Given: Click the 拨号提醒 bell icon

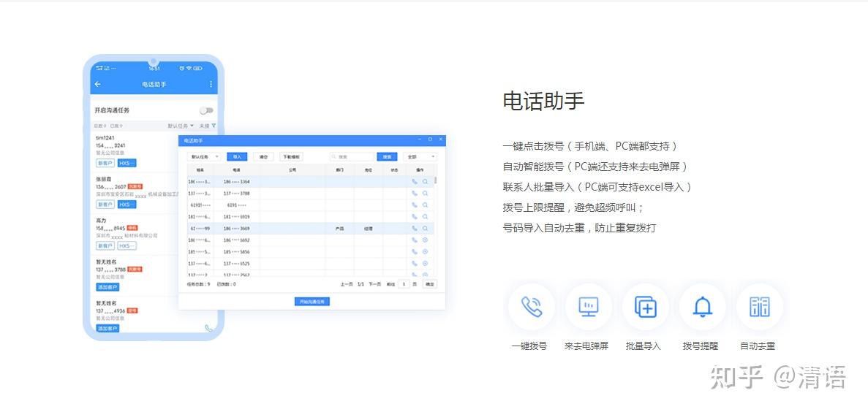Looking at the screenshot, I should point(703,307).
